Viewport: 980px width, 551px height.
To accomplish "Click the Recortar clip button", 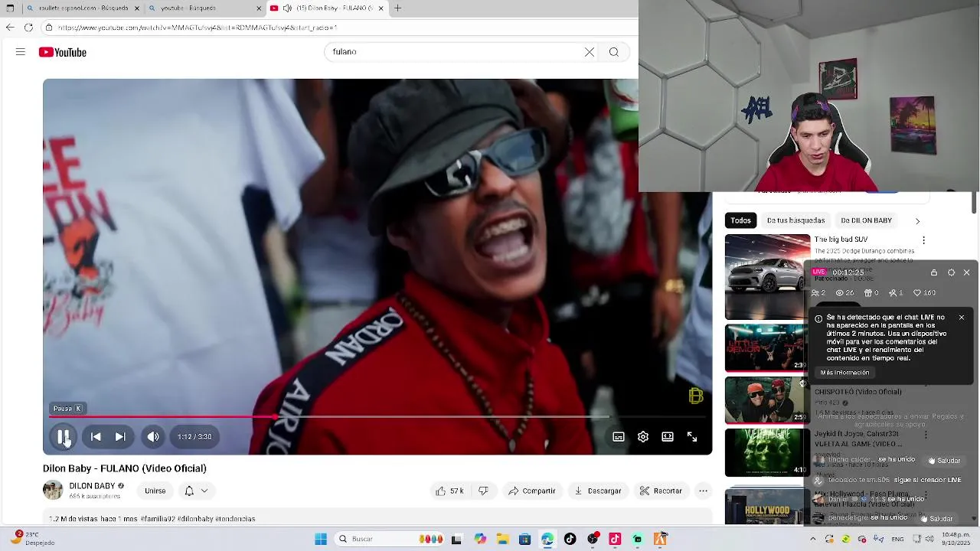I will point(661,491).
